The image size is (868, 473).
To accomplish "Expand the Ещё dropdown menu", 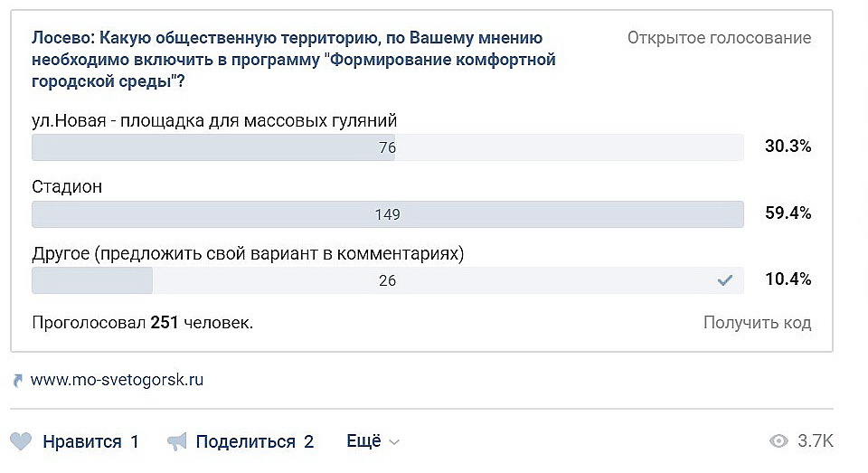I will click(x=373, y=440).
